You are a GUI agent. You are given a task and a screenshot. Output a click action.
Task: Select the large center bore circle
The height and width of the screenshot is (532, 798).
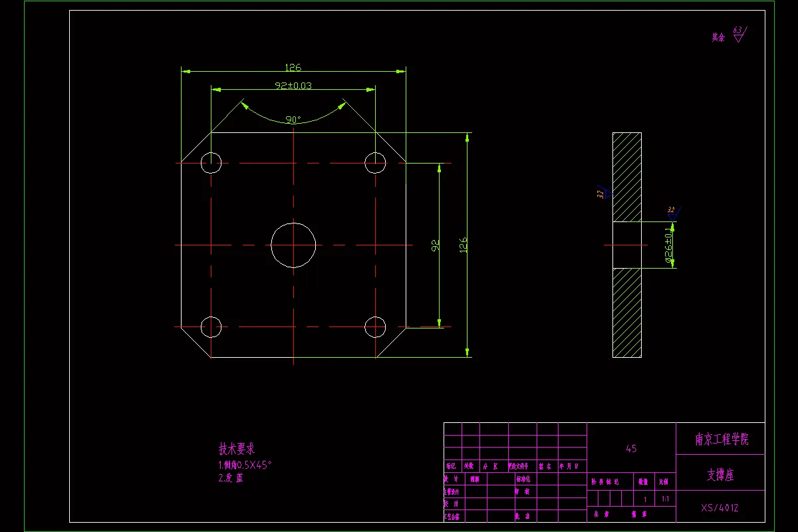pyautogui.click(x=293, y=245)
